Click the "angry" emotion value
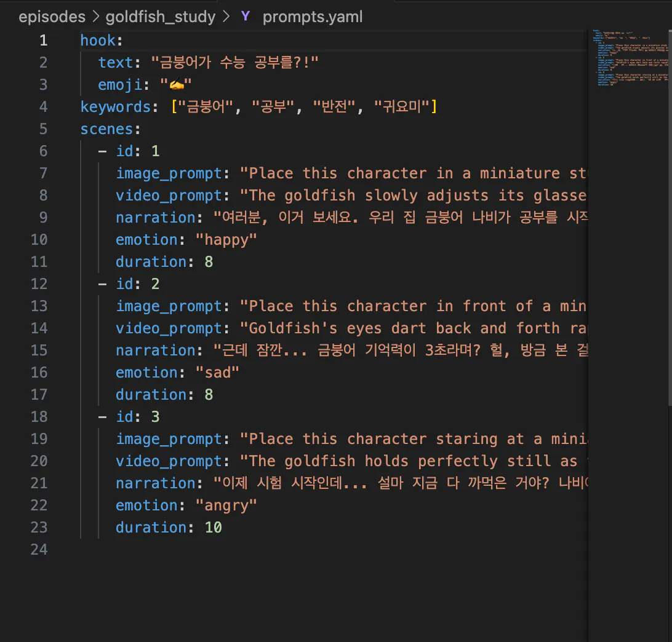This screenshot has height=642, width=672. 226,505
